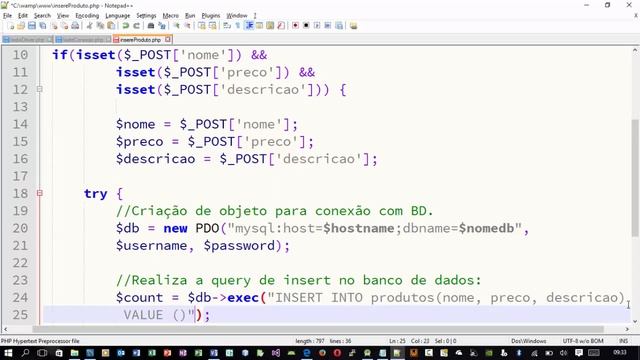Click the horizontal scrollbar right arrow

pyautogui.click(x=627, y=329)
